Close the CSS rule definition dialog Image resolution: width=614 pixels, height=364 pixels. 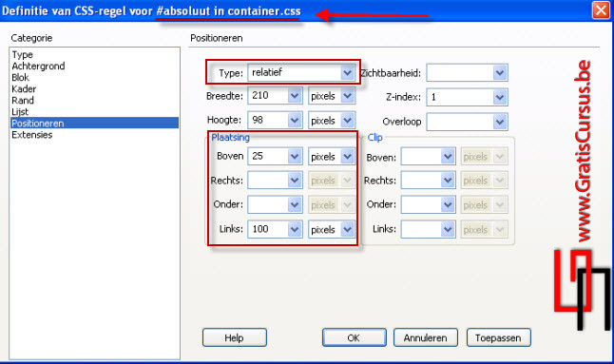(601, 10)
